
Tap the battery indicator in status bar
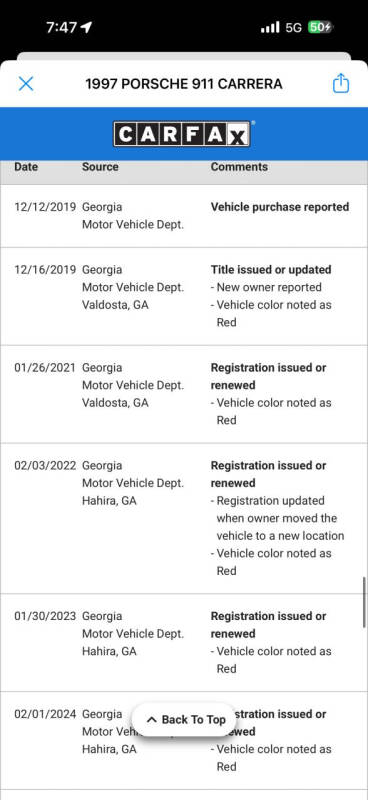(321, 28)
